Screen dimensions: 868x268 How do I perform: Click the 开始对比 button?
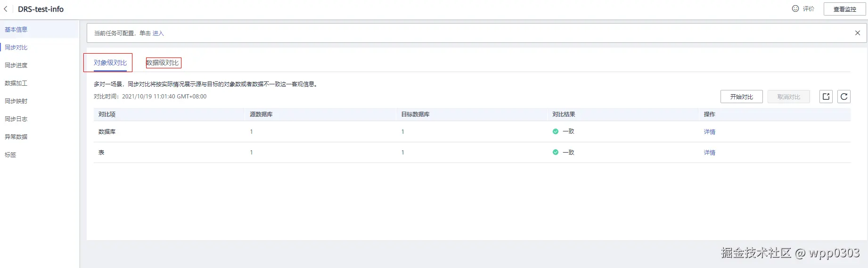click(x=741, y=97)
